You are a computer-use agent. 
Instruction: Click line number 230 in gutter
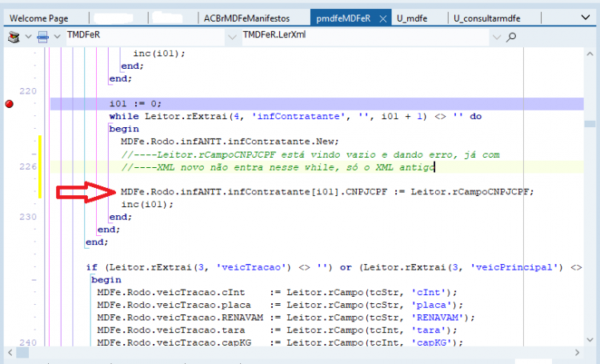point(28,217)
